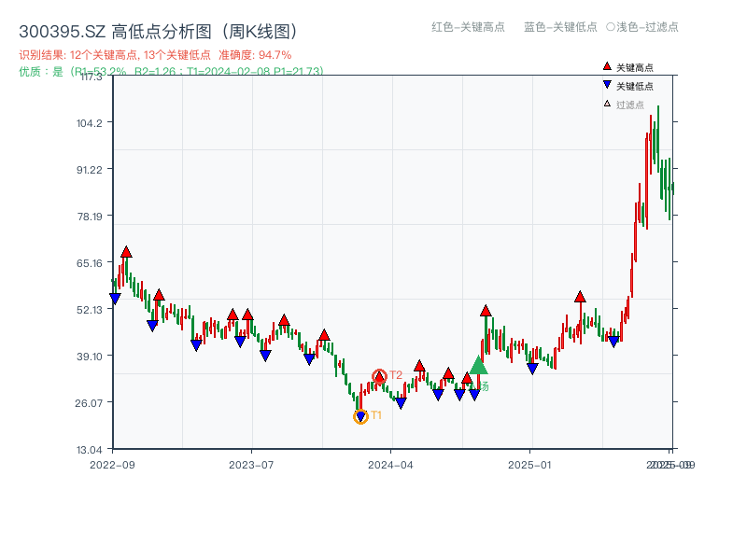
Task: Click the rightmost blue key-low triangle
Action: pos(613,342)
